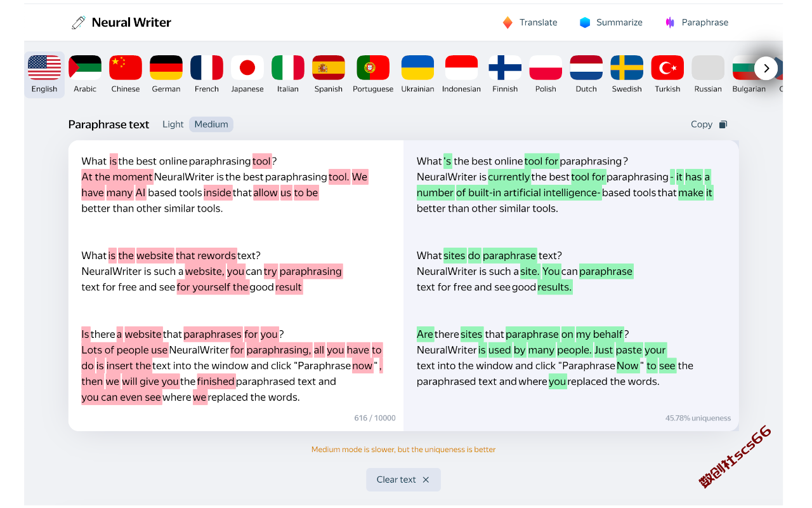Choose the Japanese flag icon
812x508 pixels.
click(x=247, y=68)
